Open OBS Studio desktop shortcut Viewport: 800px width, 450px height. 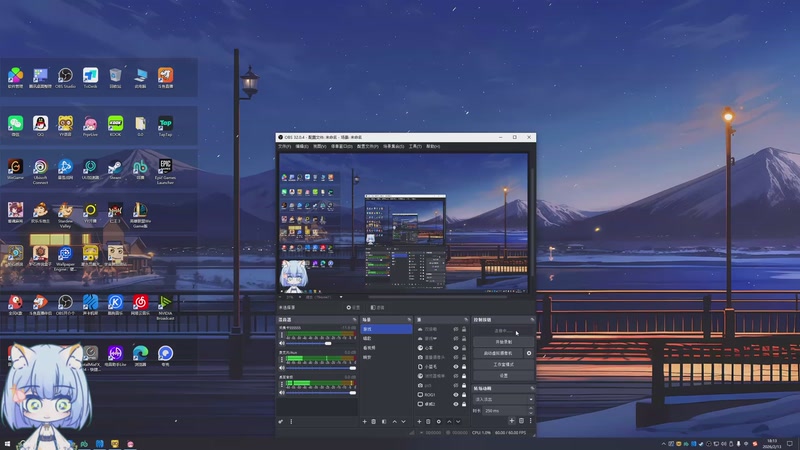[x=65, y=78]
